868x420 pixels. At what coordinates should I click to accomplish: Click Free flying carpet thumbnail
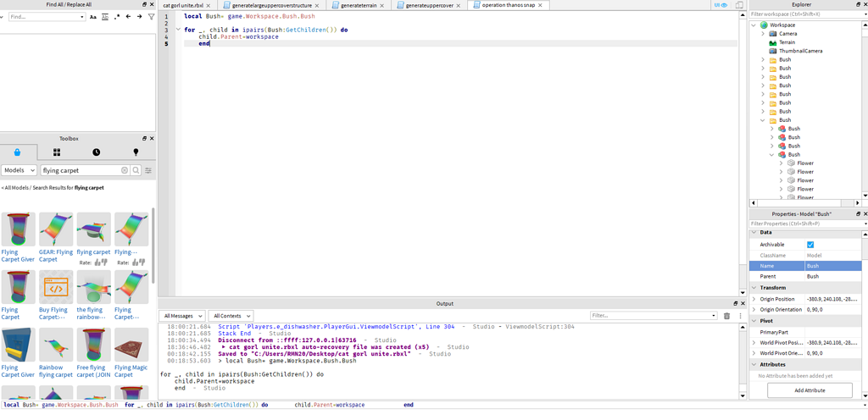click(x=93, y=345)
